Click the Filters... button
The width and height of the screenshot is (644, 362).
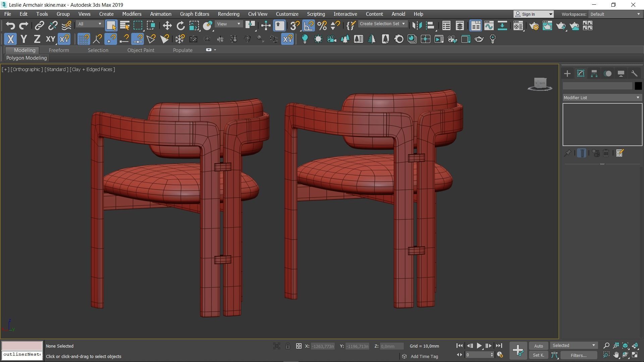point(579,355)
